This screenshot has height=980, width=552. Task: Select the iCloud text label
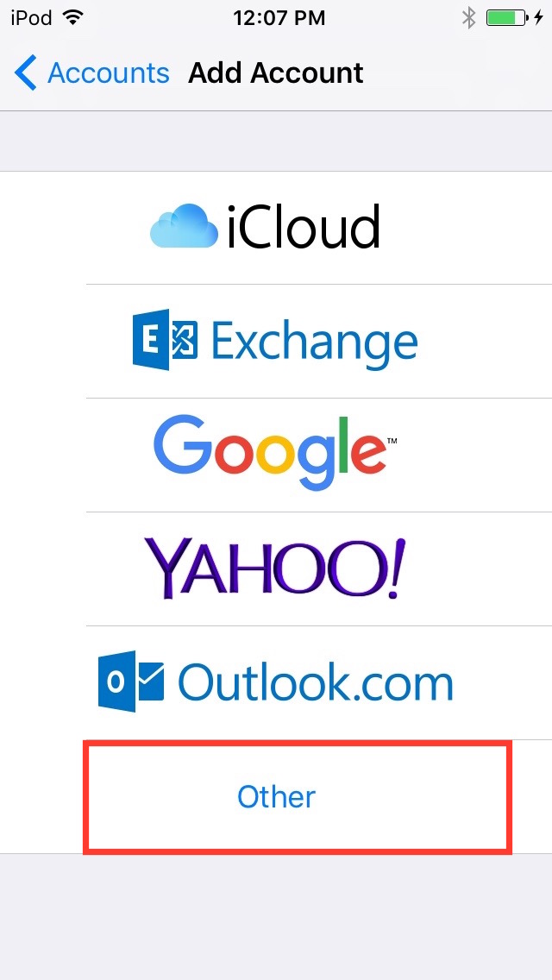point(304,227)
